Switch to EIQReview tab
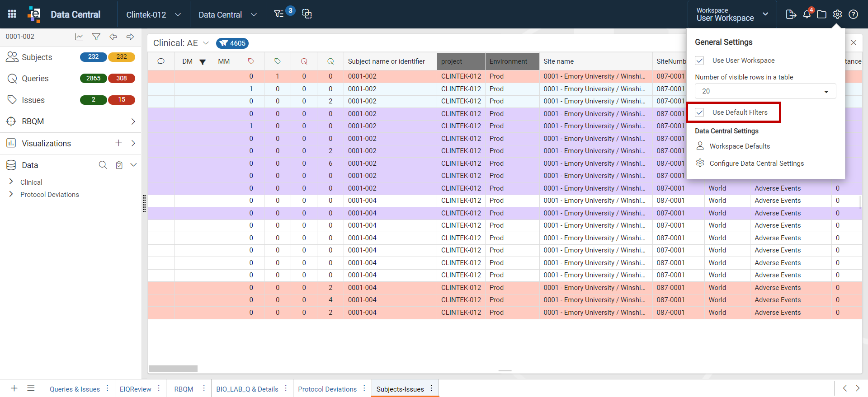The height and width of the screenshot is (397, 868). [x=135, y=389]
